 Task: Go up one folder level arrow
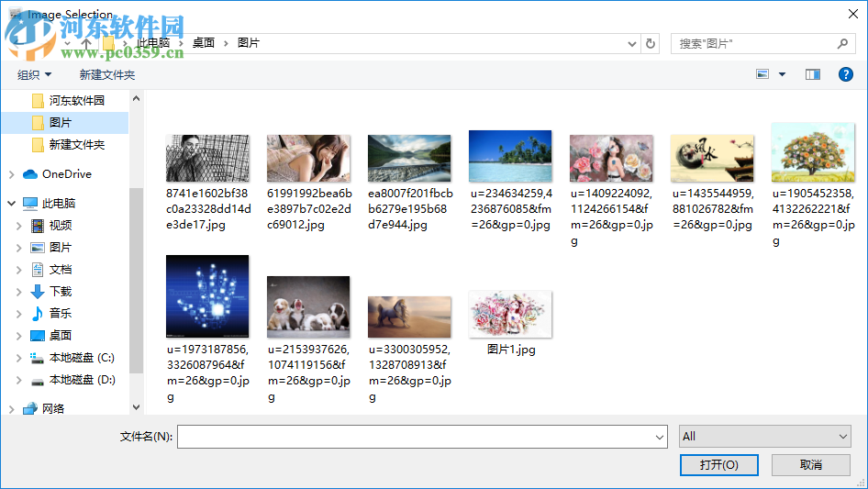click(x=86, y=43)
